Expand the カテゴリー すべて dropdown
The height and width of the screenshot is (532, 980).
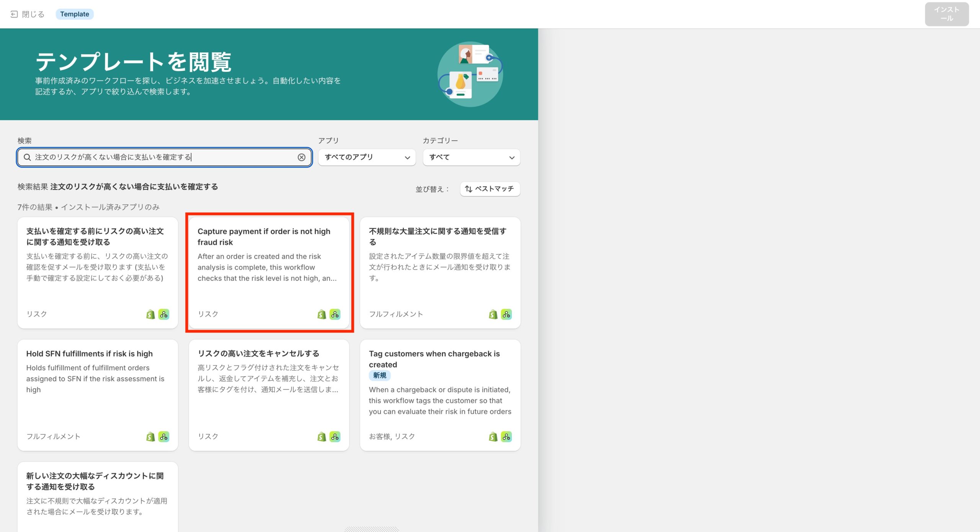pos(471,157)
